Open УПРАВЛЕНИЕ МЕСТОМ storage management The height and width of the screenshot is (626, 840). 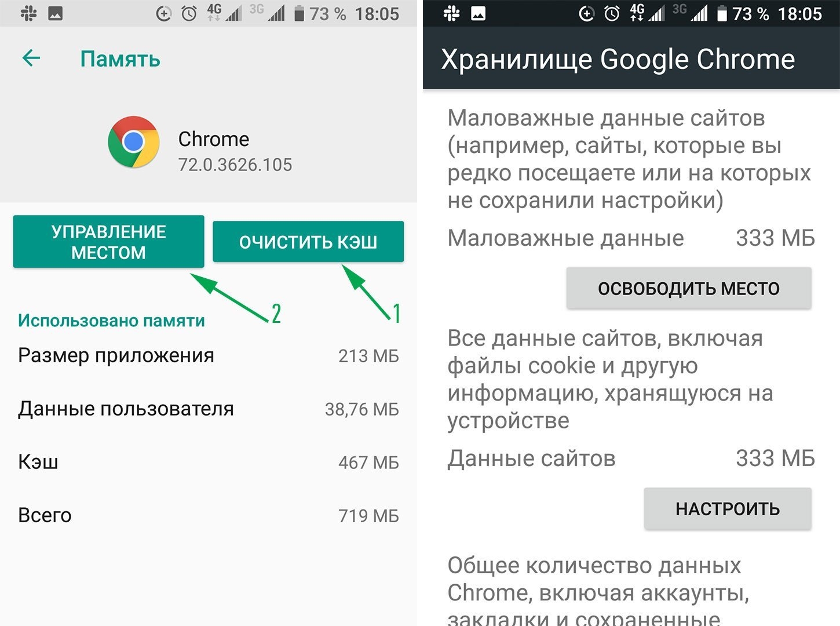coord(109,242)
